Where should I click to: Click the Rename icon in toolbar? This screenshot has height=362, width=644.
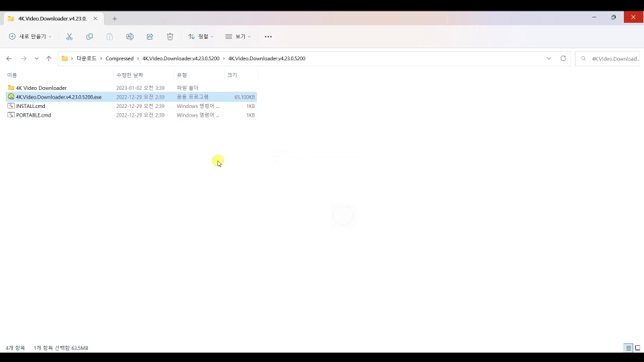129,36
